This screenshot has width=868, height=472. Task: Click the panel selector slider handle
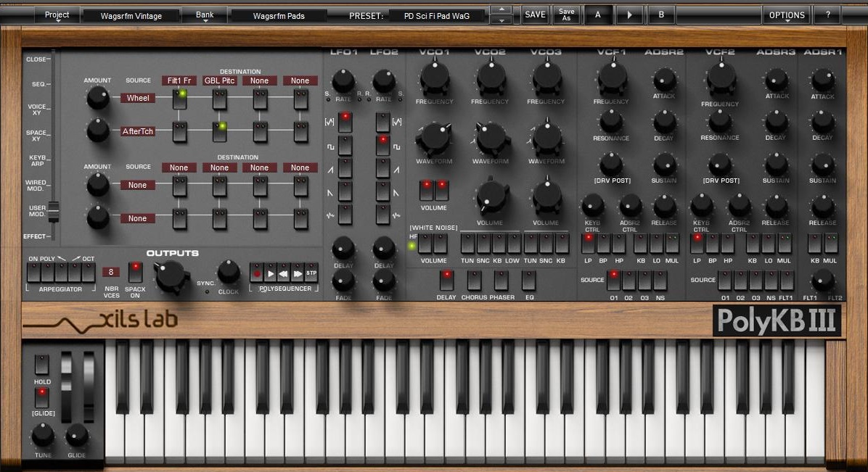tap(53, 211)
